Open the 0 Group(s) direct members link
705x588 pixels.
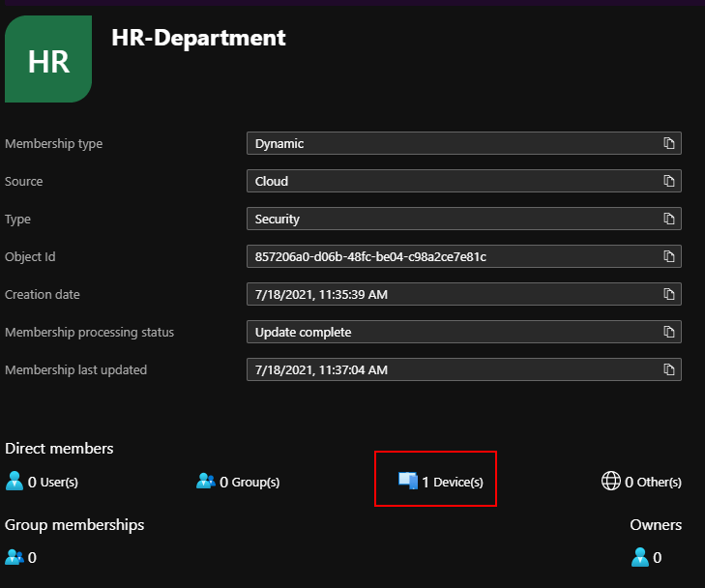[238, 482]
